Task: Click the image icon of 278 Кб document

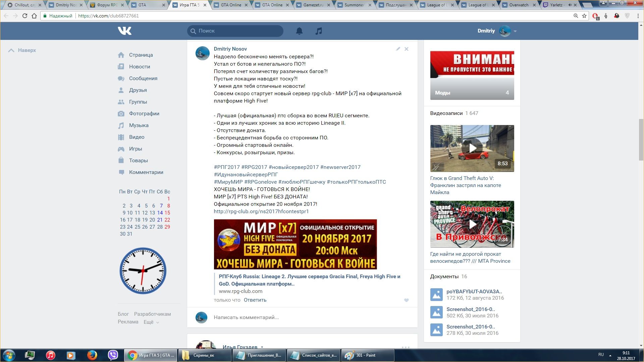Action: click(436, 330)
